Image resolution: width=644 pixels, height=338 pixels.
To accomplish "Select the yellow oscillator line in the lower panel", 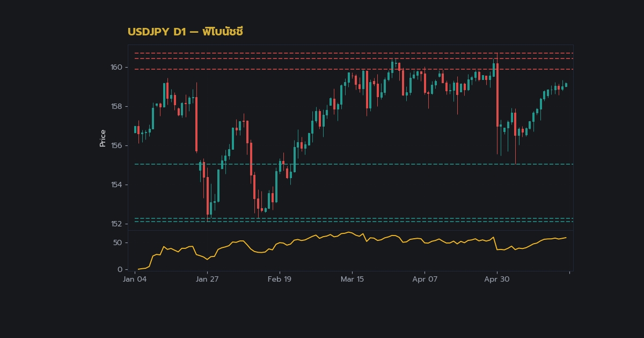I will tap(352, 251).
